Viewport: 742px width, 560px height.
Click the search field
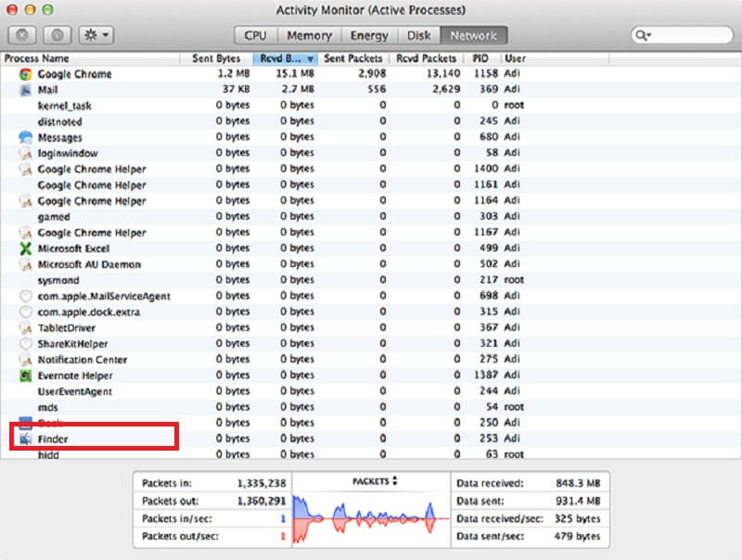pos(683,35)
